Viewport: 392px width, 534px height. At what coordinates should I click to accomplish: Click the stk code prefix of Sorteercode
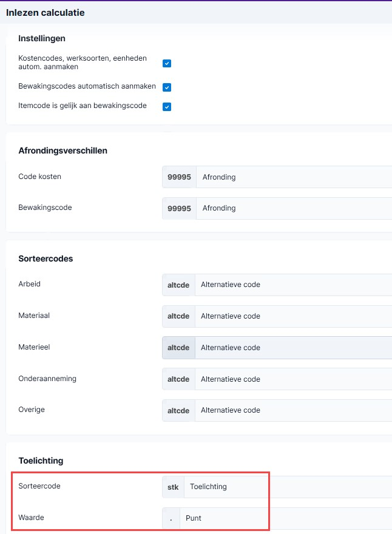(173, 487)
